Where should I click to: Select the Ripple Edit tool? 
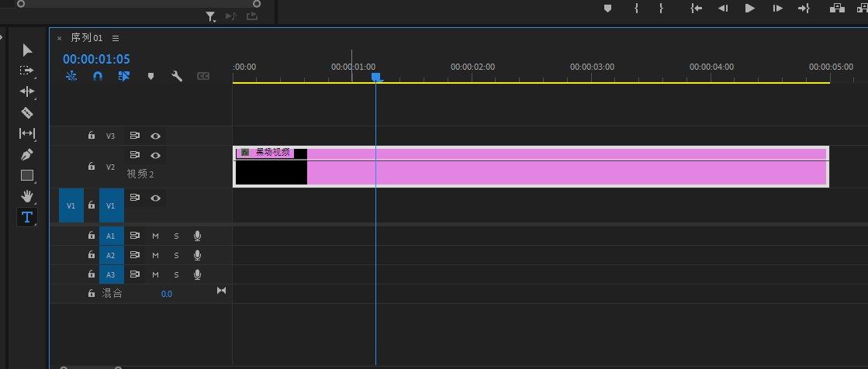pyautogui.click(x=27, y=91)
